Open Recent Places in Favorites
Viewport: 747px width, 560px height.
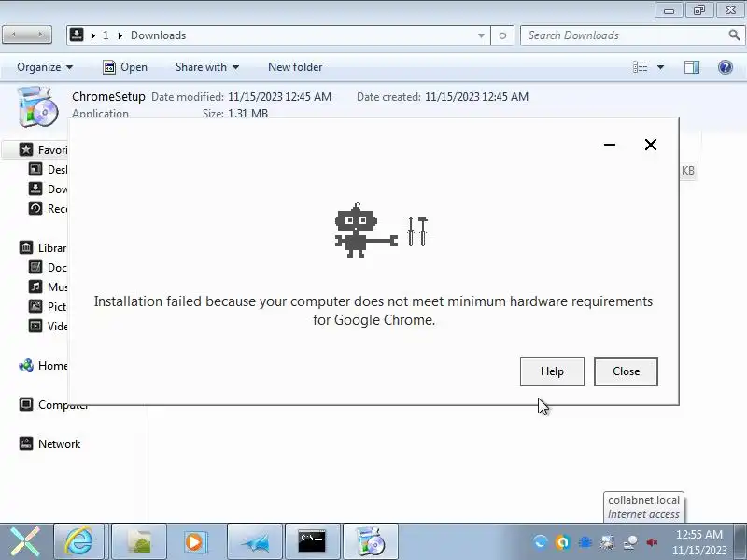tap(48, 208)
